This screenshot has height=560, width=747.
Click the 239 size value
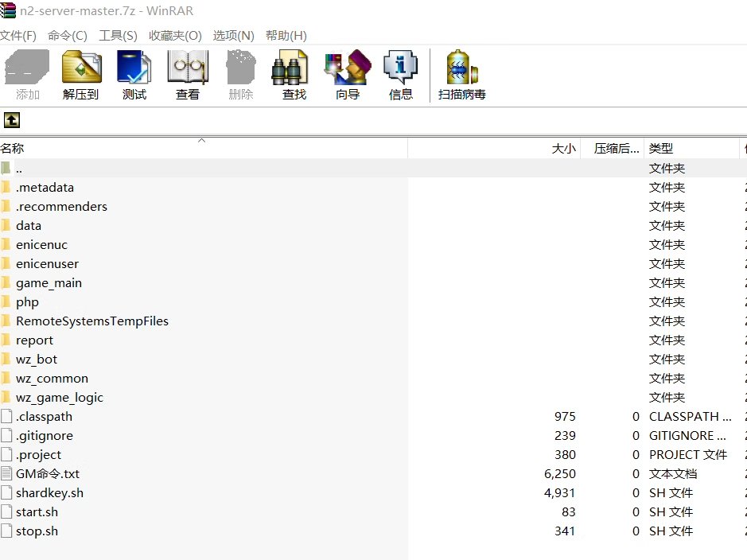click(565, 436)
